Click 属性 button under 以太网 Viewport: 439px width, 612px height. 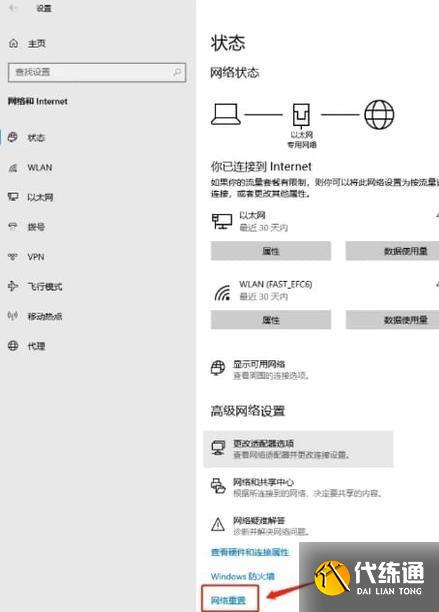[x=271, y=251]
